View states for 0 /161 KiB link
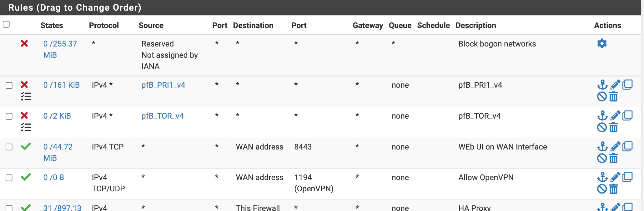Viewport: 644px width, 211px height. tap(61, 85)
